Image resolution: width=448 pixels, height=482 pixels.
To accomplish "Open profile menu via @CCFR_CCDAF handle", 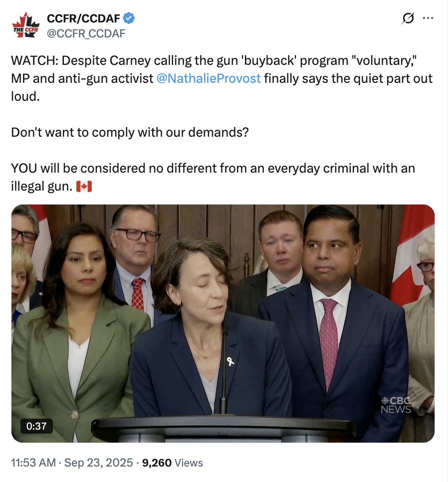I will tap(86, 34).
